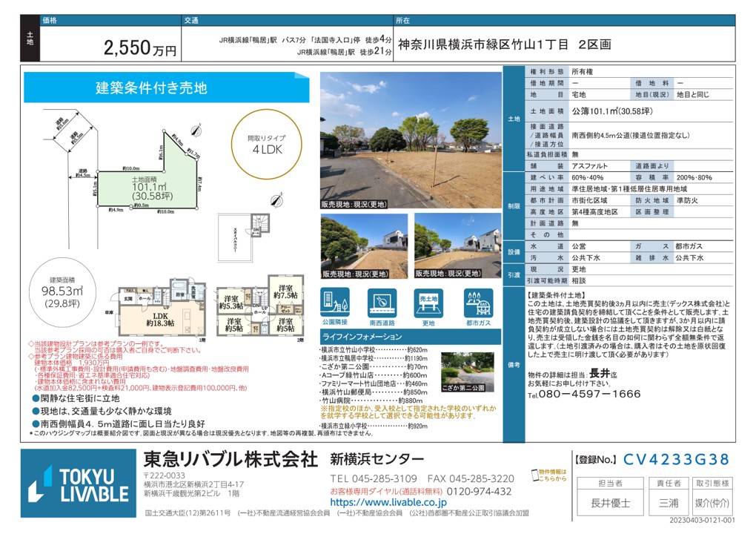Click the Tokyu Livable logo
Image resolution: width=756 pixels, height=534 pixels.
(78, 484)
